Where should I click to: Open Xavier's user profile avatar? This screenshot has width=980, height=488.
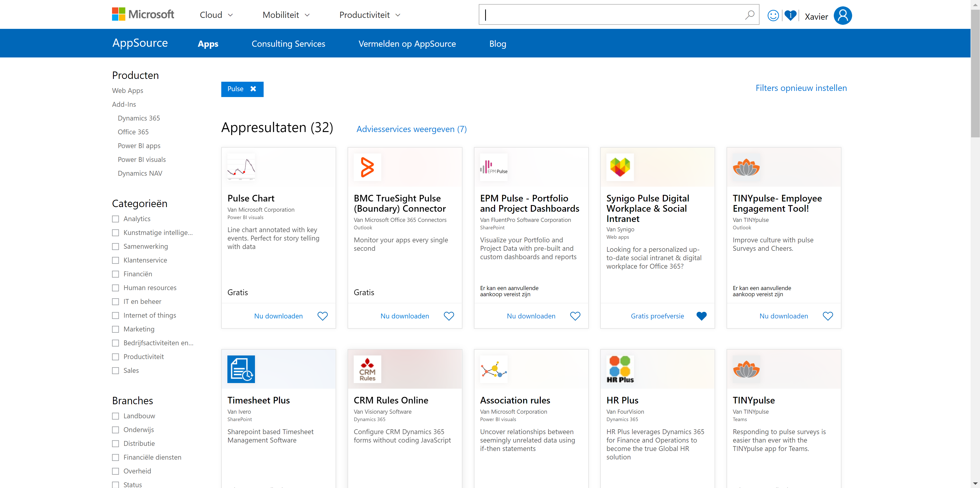[x=843, y=16]
